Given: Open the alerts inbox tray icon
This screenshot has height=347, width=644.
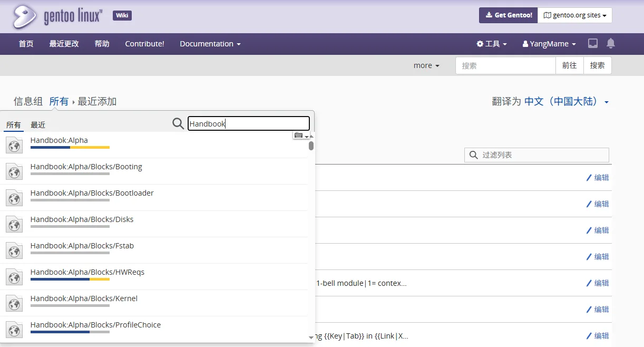Looking at the screenshot, I should (593, 43).
